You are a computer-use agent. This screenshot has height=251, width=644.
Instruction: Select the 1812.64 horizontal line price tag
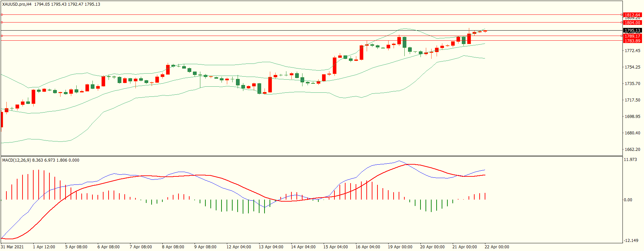(632, 15)
